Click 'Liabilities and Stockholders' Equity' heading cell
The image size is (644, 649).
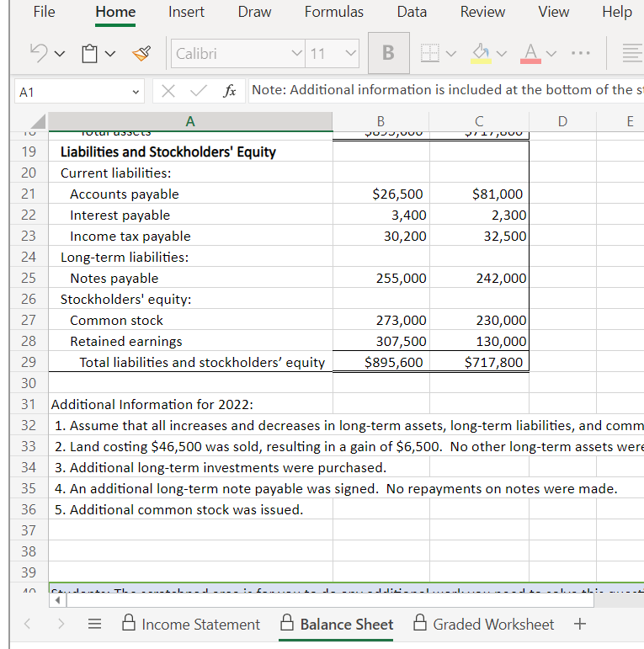190,152
